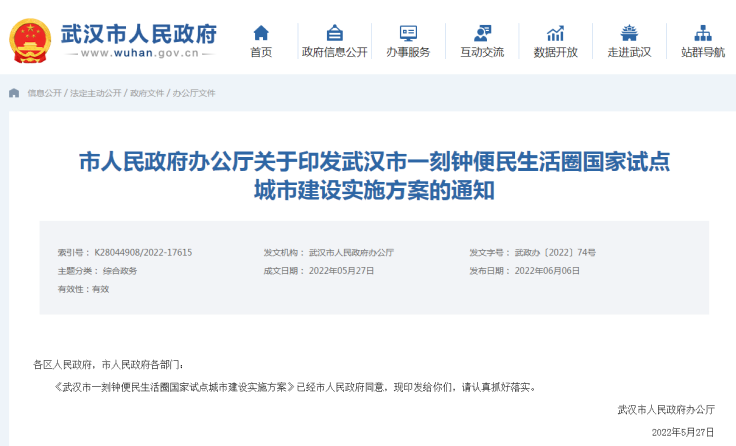This screenshot has width=736, height=446.
Task: Click the home icon above 首页
Action: (261, 32)
